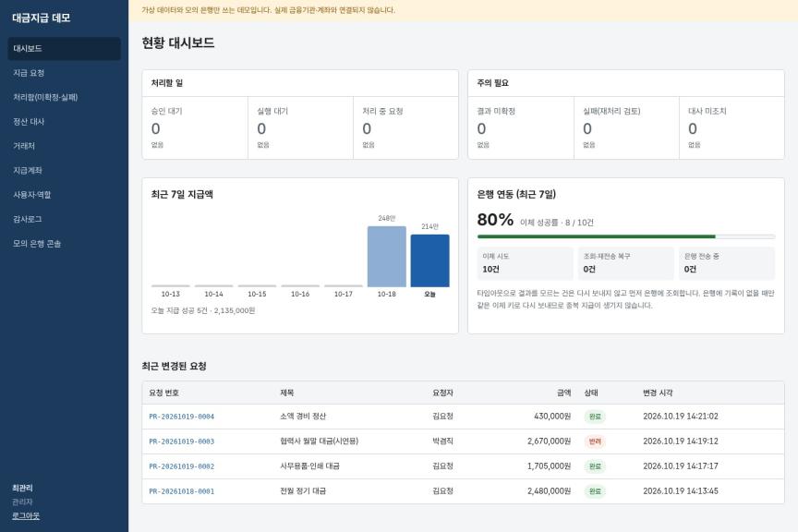Screen dimensions: 798x532
Task: Click requester 박결직 in the table
Action: point(442,441)
